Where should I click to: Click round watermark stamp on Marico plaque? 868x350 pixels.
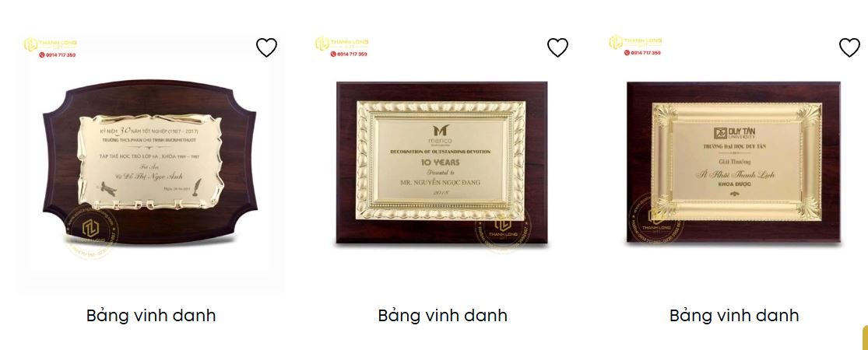[502, 228]
